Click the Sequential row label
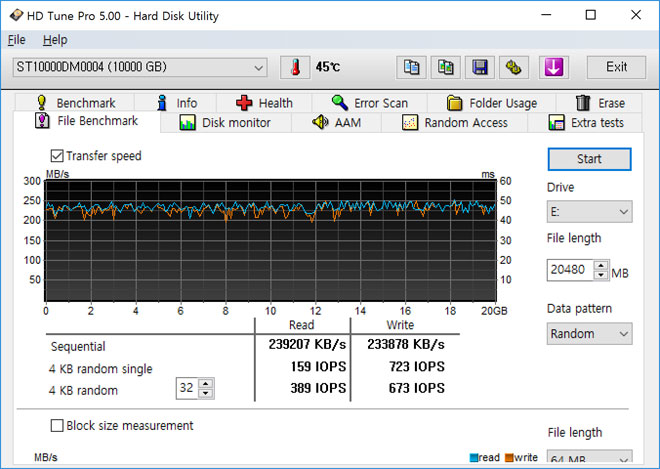Image resolution: width=660 pixels, height=469 pixels. coord(78,347)
